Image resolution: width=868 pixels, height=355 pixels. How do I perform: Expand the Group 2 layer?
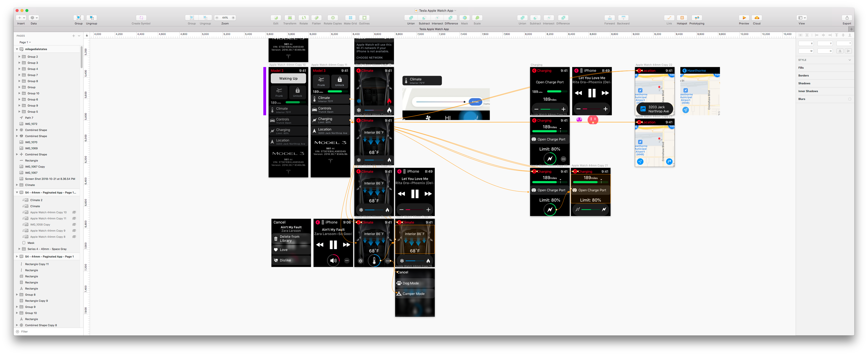19,57
